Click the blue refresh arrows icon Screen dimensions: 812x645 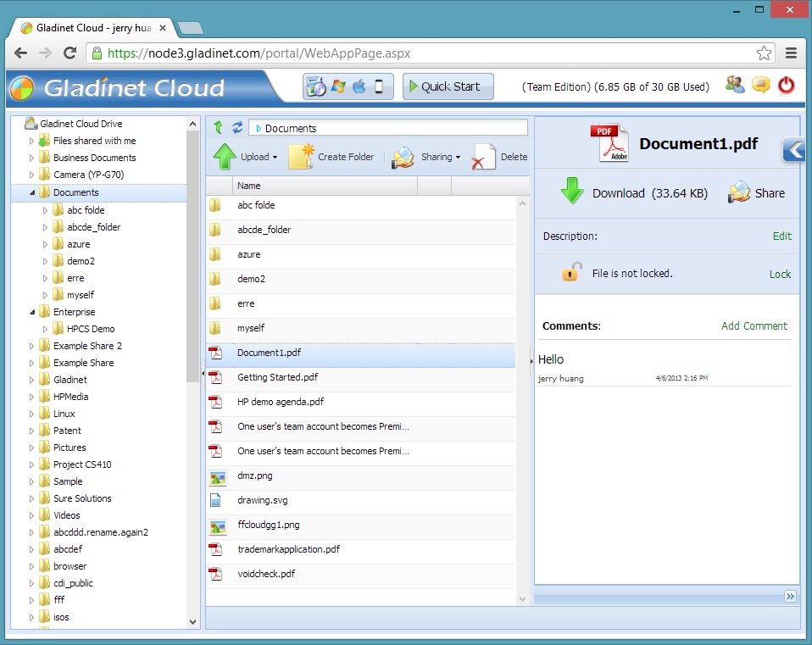tap(237, 128)
